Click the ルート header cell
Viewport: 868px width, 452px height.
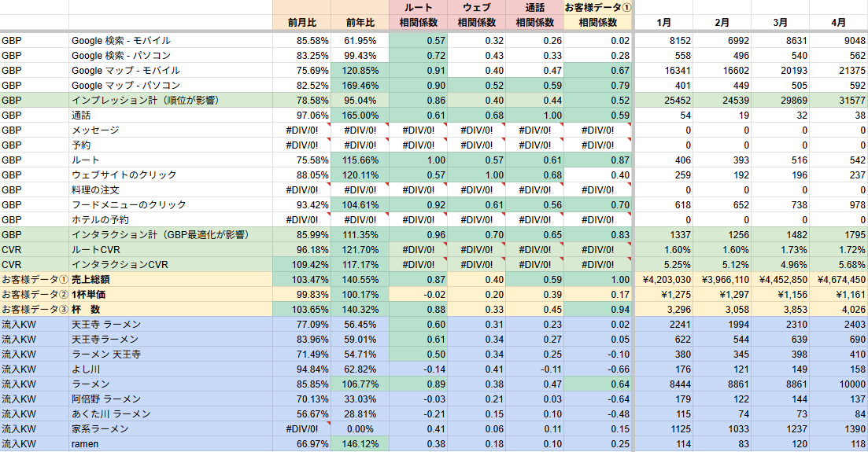(x=418, y=7)
